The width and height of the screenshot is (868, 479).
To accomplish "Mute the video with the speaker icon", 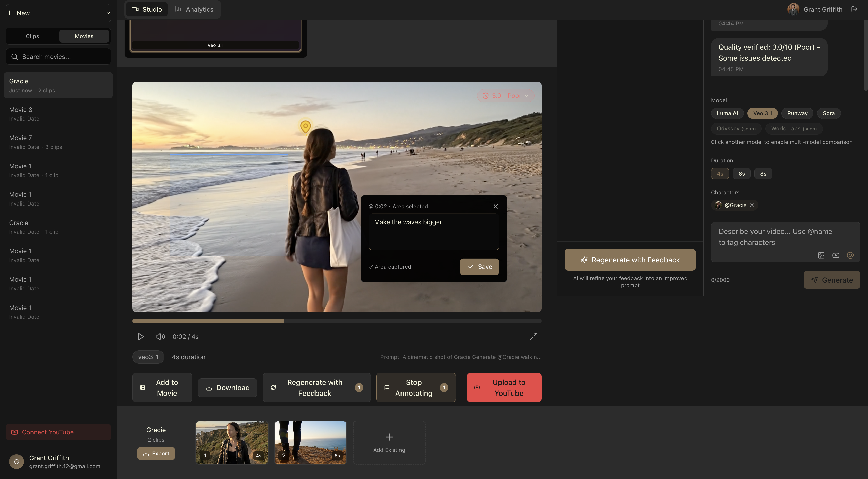I will tap(160, 336).
